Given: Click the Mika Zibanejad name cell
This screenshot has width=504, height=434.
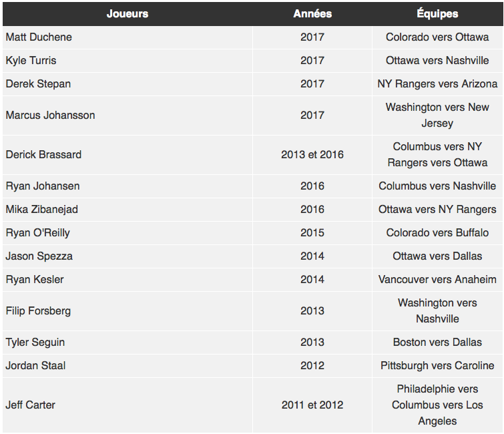Looking at the screenshot, I should coord(128,210).
